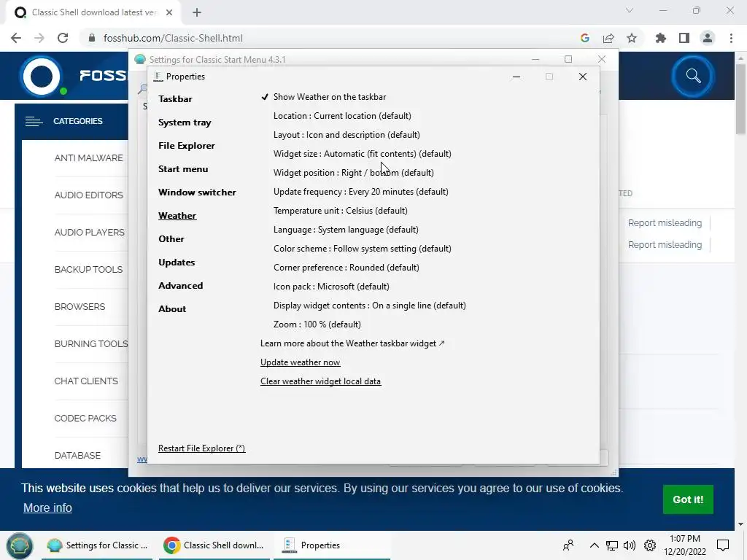Click the gear icon in the system tray
The height and width of the screenshot is (560, 747).
point(650,545)
